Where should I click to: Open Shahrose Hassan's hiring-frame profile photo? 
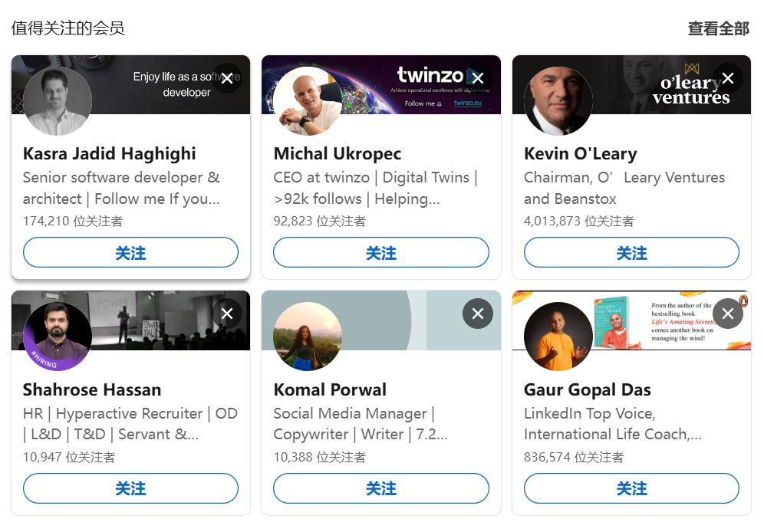58,337
